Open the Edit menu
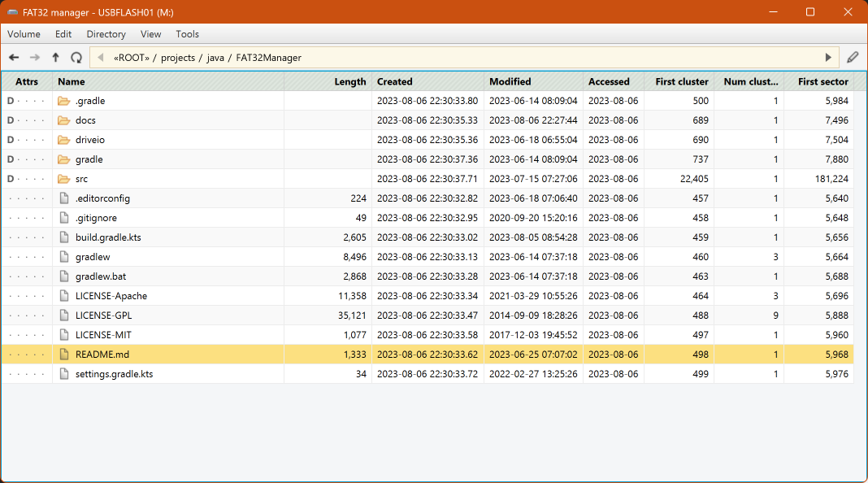This screenshot has width=868, height=483. 63,34
